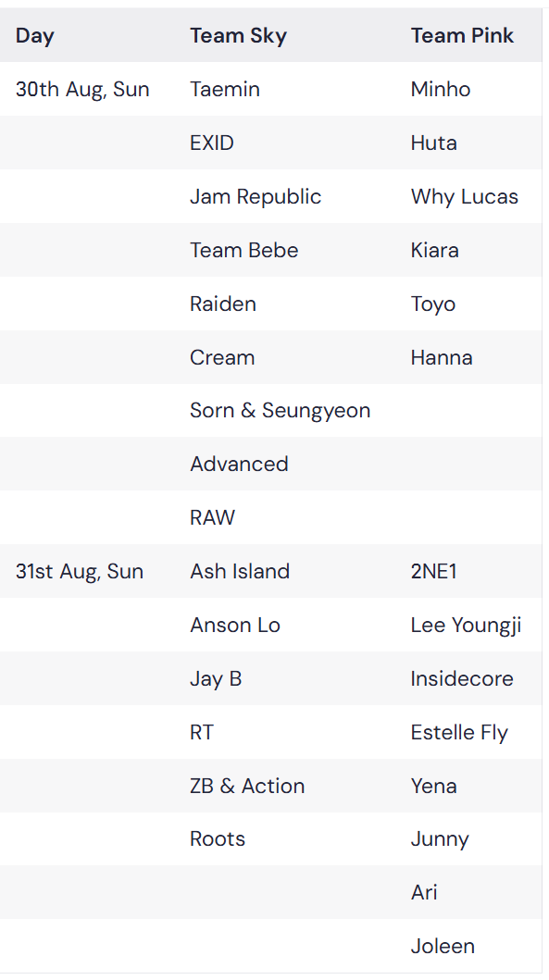Select the Taemin cell
549x980 pixels.
(224, 90)
